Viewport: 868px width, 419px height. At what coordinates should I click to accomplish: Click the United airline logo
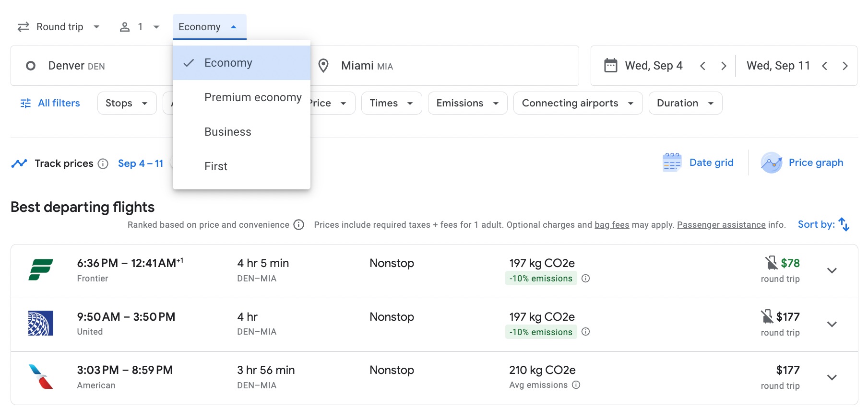pos(41,323)
